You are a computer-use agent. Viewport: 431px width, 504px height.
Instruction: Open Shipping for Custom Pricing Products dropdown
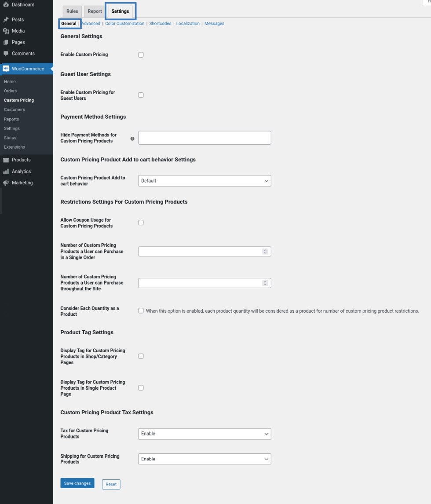tap(205, 459)
